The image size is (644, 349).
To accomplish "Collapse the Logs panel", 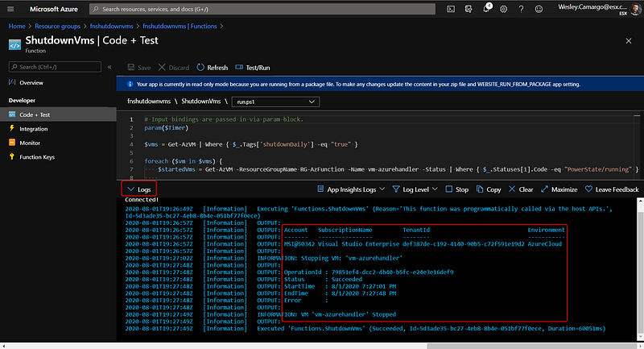I will point(138,189).
